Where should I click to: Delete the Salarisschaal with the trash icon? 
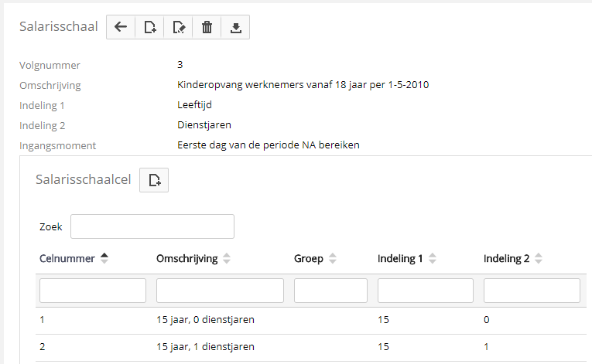pos(207,27)
